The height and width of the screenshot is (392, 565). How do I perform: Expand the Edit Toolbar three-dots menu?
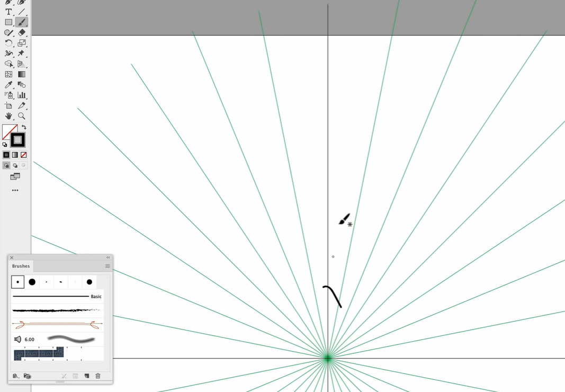tap(15, 190)
